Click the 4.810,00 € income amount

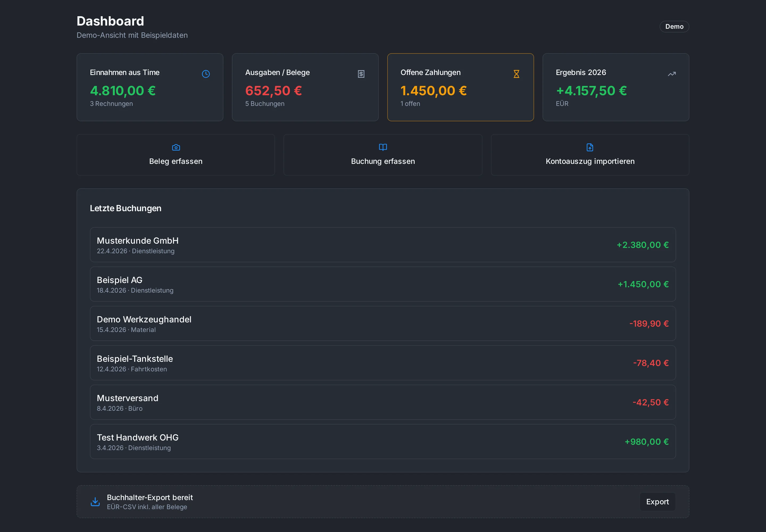coord(123,91)
